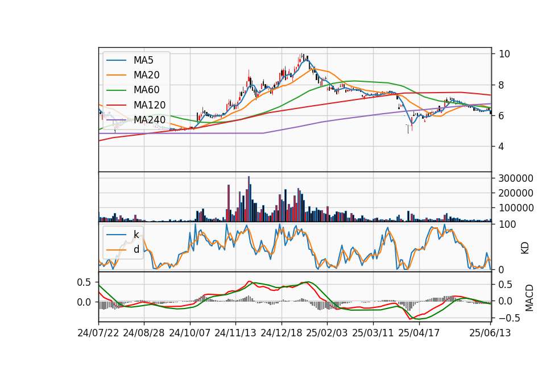Click the MA240 legend label
This screenshot has width=546, height=392.
coord(150,120)
